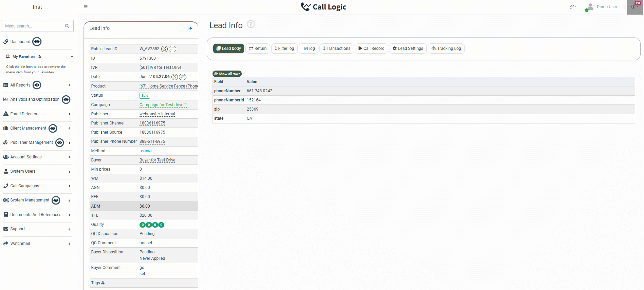Open the Demo User profile menu
Viewport: 644px width, 290px height.
(601, 7)
